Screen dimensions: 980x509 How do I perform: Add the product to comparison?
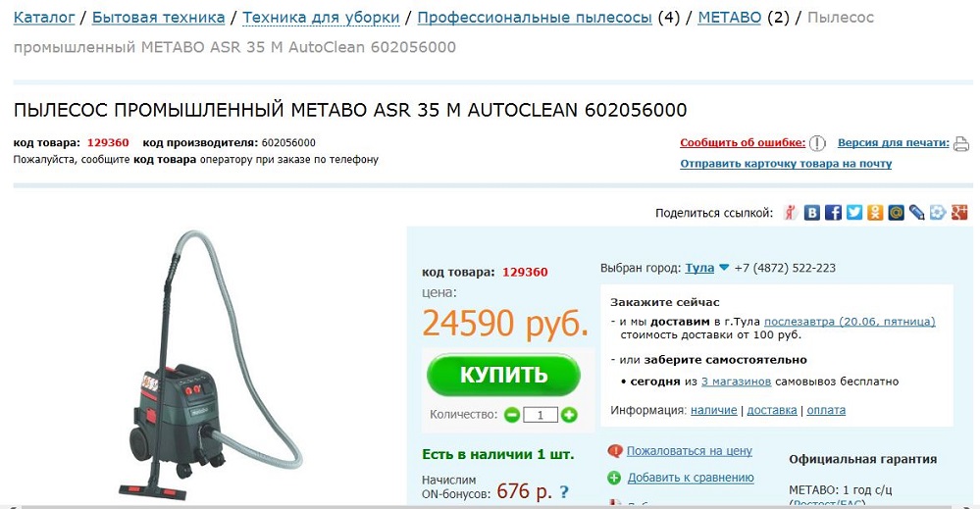click(690, 478)
